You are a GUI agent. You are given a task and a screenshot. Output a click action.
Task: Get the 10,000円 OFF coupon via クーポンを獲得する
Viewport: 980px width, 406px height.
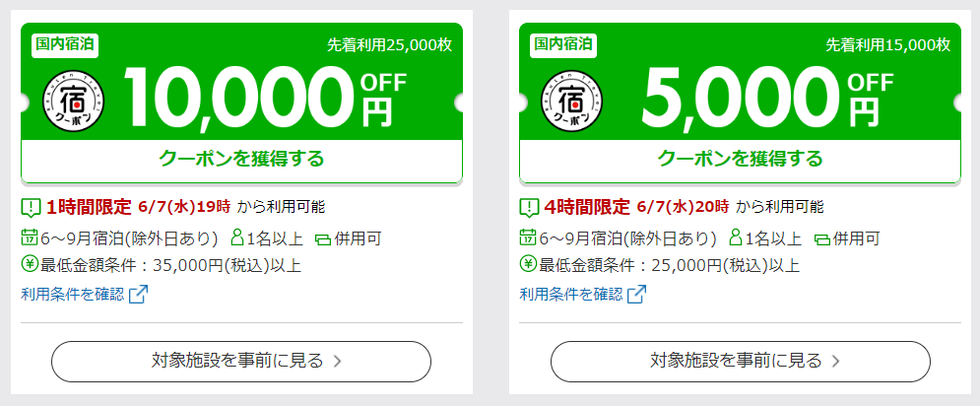click(242, 159)
